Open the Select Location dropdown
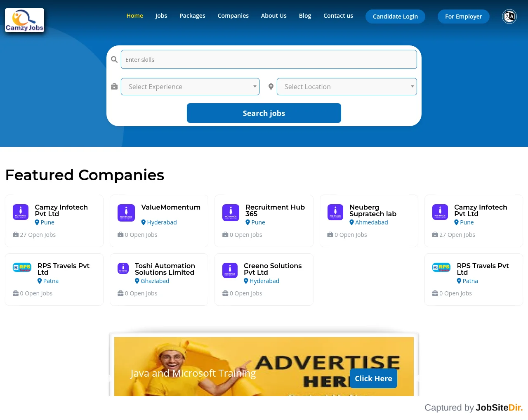This screenshot has height=420, width=528. click(347, 87)
